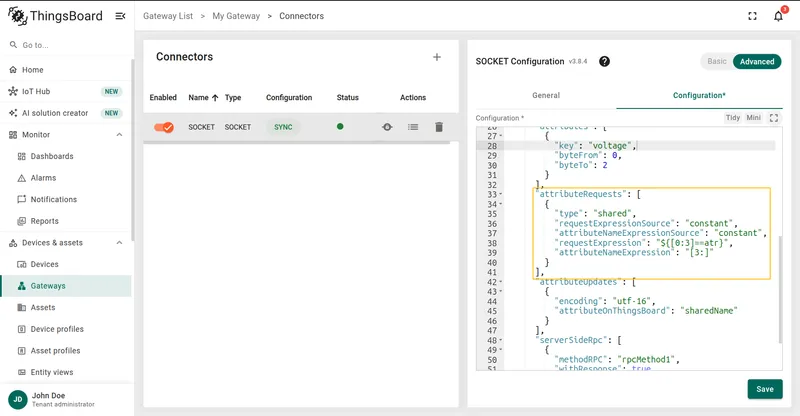800x416 pixels.
Task: Add a new connector
Action: point(437,57)
